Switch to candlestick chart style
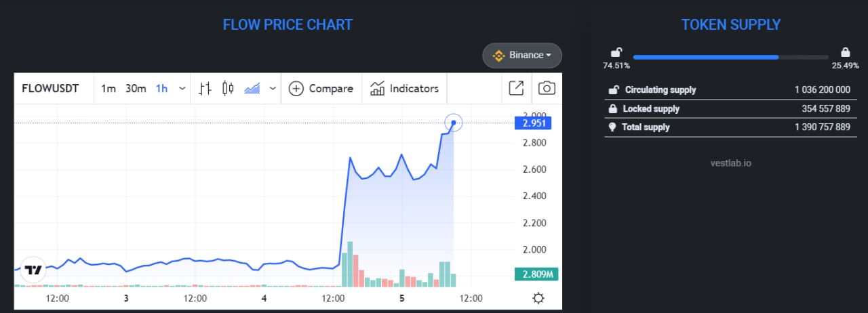Screen dimensions: 868x313 coord(228,89)
